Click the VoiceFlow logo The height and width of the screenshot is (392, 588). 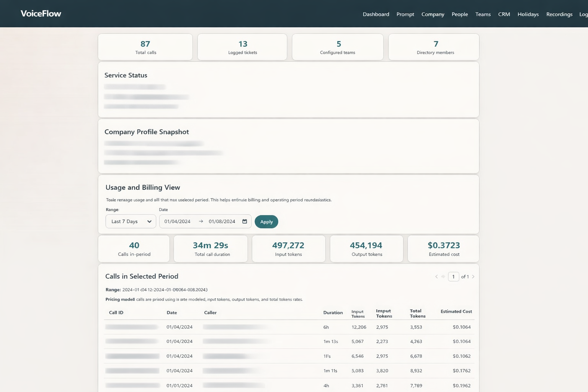41,13
